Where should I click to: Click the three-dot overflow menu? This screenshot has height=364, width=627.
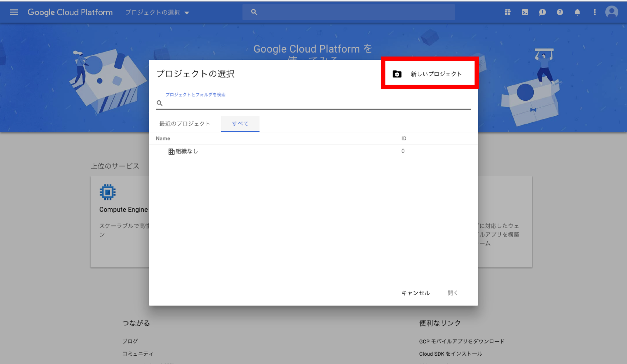point(595,12)
